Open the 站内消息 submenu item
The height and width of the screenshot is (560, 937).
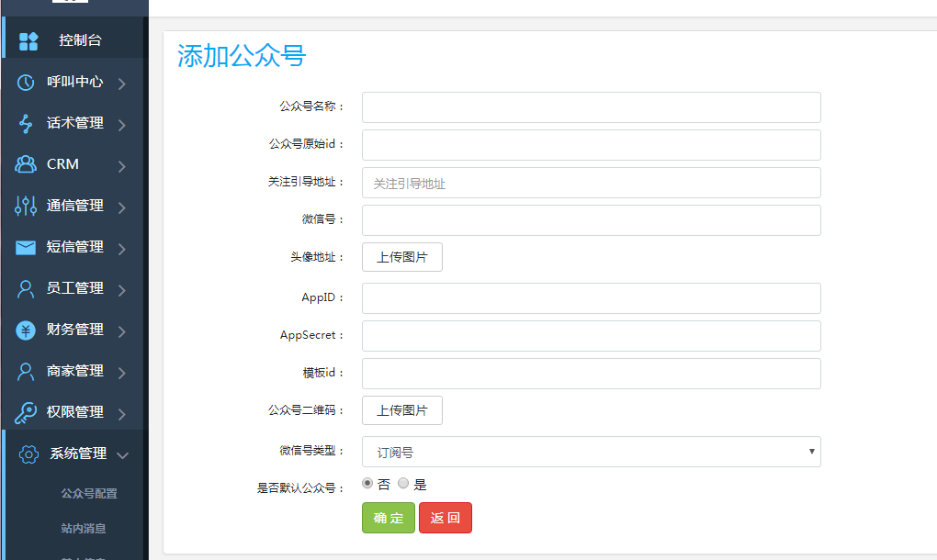pyautogui.click(x=84, y=529)
